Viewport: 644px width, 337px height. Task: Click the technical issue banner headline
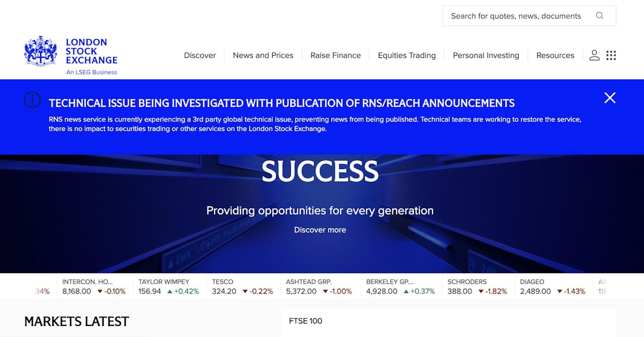pyautogui.click(x=282, y=103)
